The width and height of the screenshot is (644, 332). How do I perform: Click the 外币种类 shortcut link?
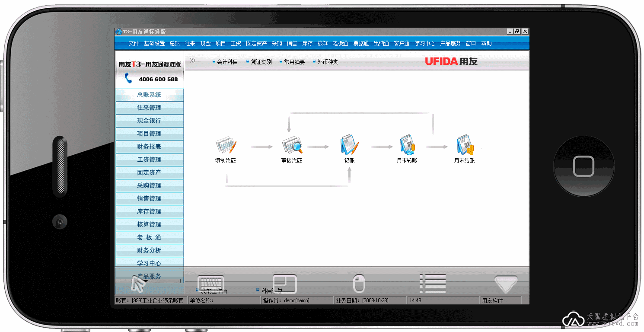pos(325,62)
